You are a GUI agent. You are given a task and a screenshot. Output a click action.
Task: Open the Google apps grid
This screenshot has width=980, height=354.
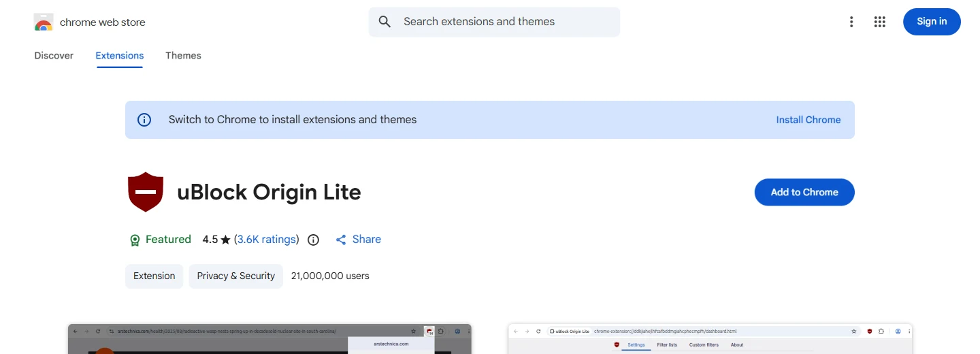(x=879, y=22)
